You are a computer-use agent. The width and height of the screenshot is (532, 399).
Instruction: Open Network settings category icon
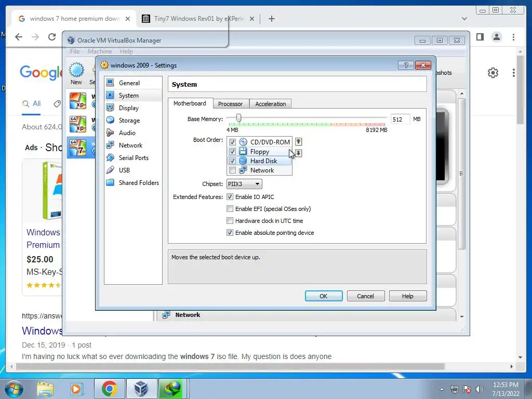(x=110, y=145)
